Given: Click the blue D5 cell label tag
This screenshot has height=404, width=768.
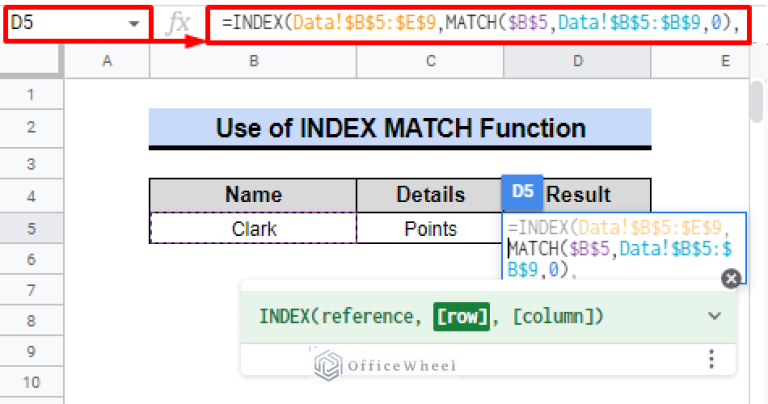Looking at the screenshot, I should [522, 191].
